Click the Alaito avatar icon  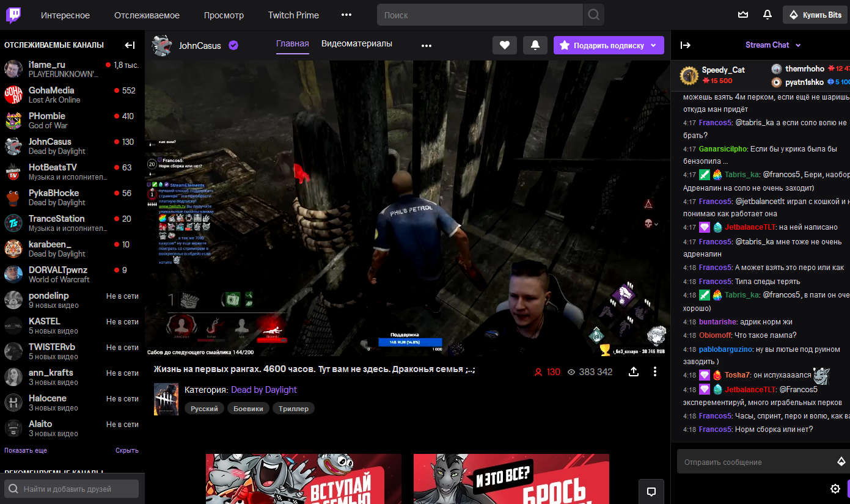13,428
